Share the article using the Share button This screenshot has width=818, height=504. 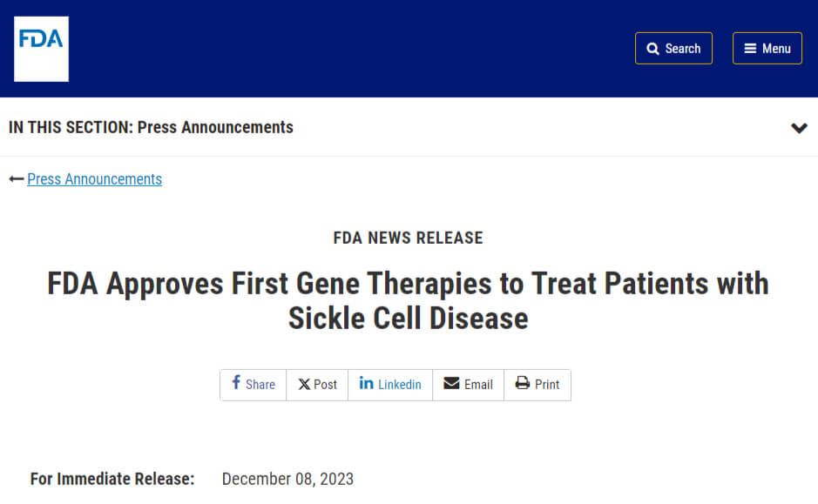click(253, 384)
